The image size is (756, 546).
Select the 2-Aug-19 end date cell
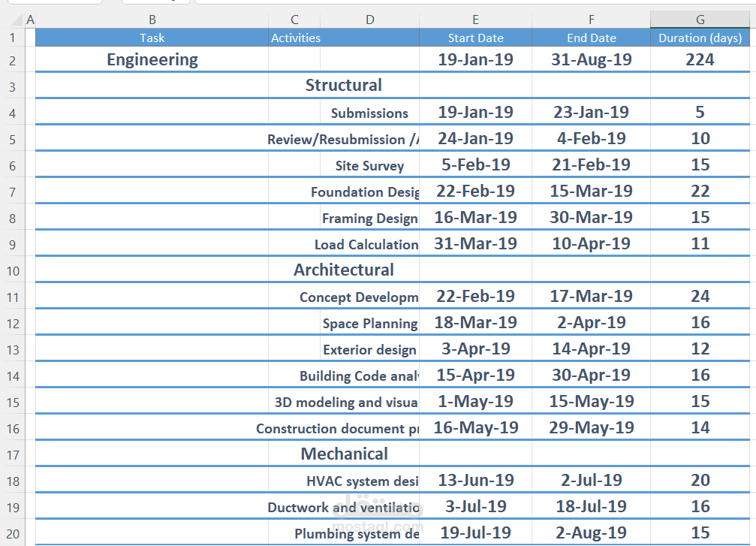point(591,532)
